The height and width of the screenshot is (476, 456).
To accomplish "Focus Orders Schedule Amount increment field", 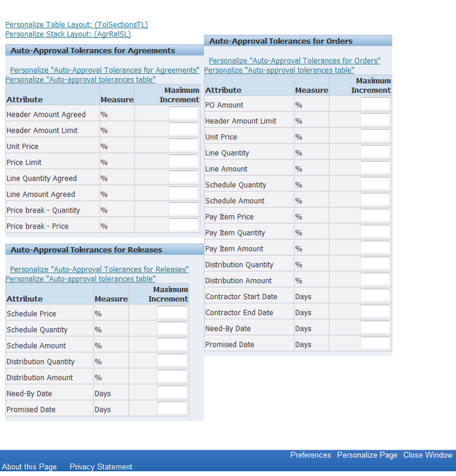I will (375, 200).
